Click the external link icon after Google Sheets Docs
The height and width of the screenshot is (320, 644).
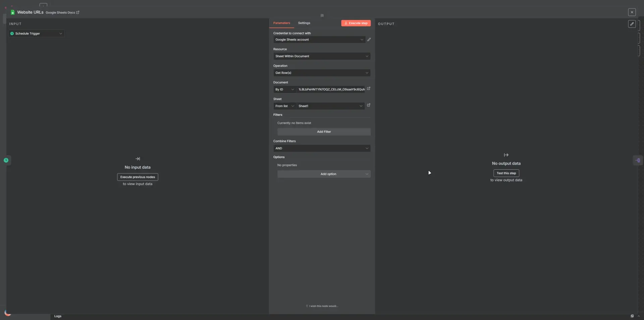[x=77, y=12]
